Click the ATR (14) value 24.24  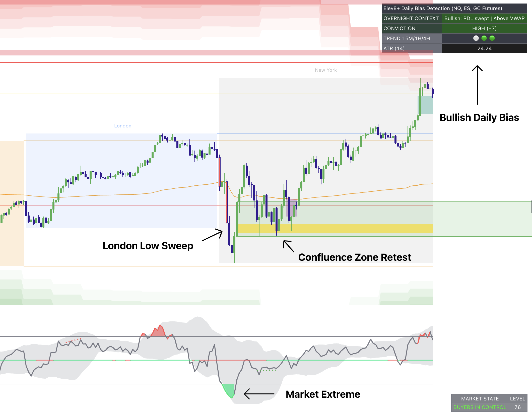(x=484, y=48)
